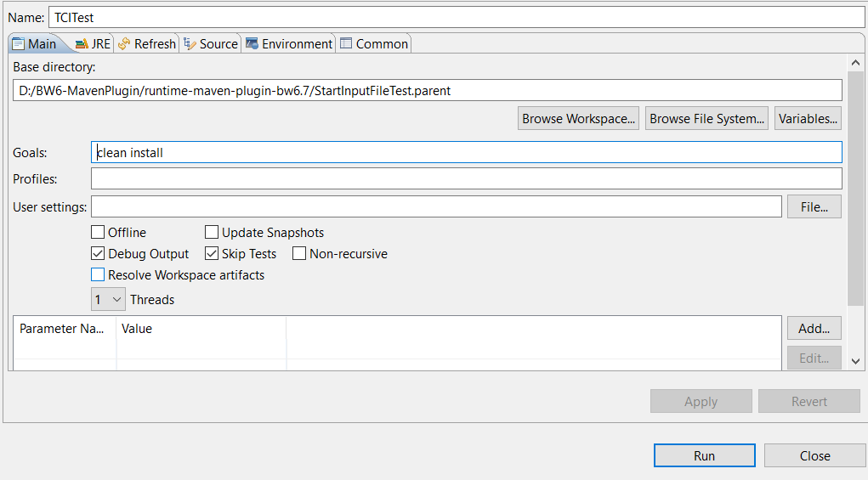Click the Add parameter button
Screen dimensions: 868x480
(x=814, y=329)
